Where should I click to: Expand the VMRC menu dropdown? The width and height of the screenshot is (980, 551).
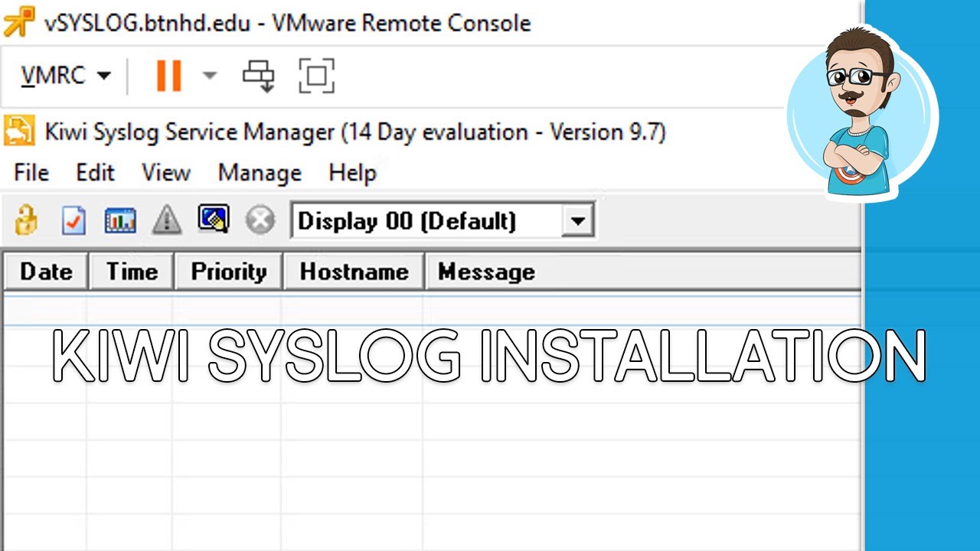[66, 76]
